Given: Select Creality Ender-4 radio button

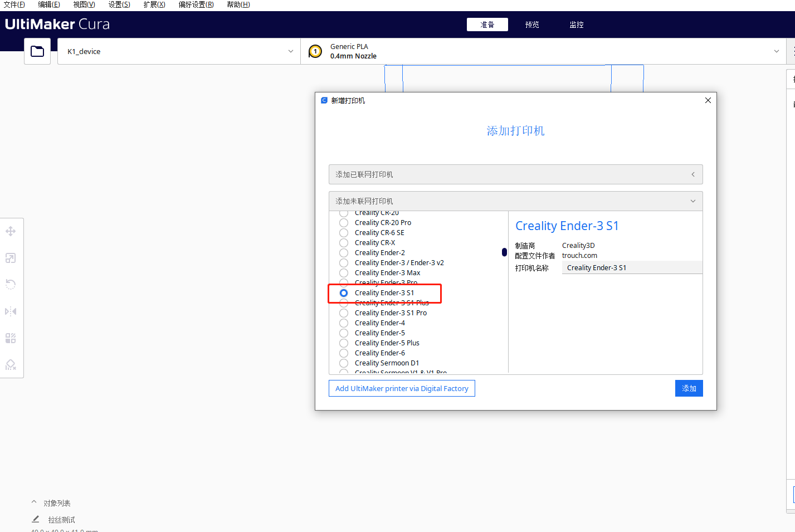Looking at the screenshot, I should [344, 323].
